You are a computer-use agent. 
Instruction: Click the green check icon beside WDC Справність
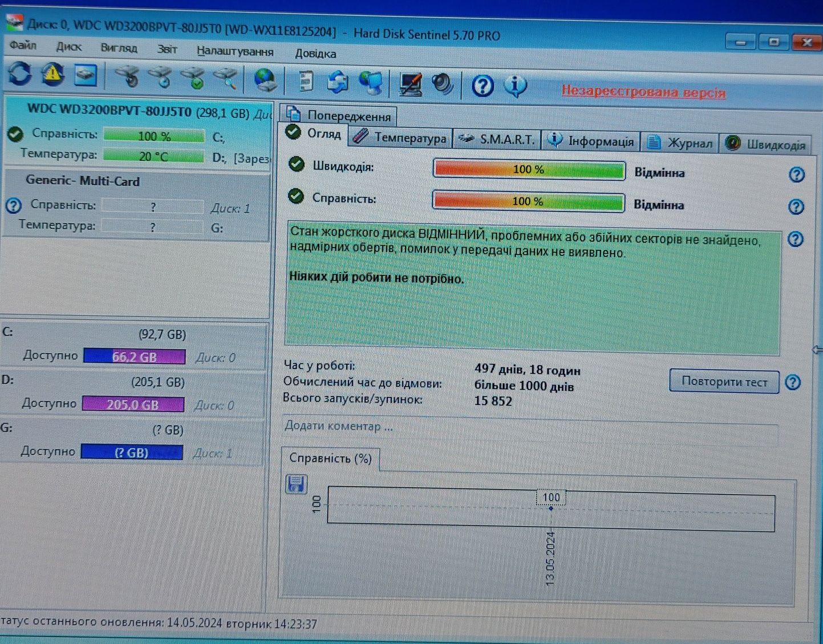tap(15, 134)
